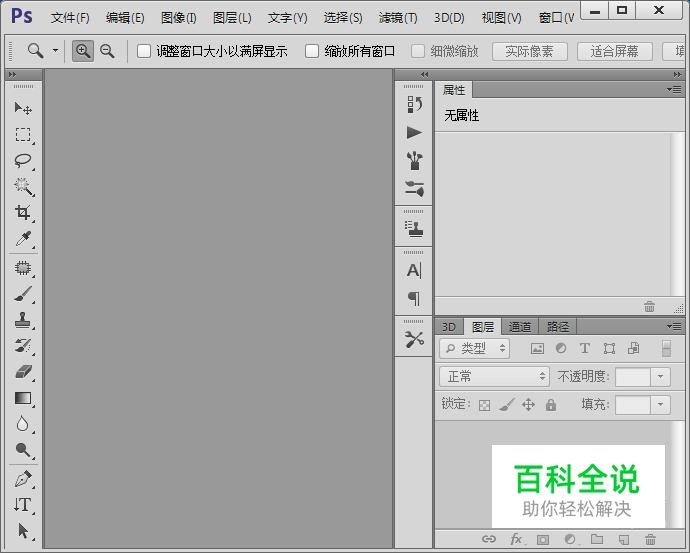690x553 pixels.
Task: Switch layer filtering on or off
Action: click(x=667, y=348)
